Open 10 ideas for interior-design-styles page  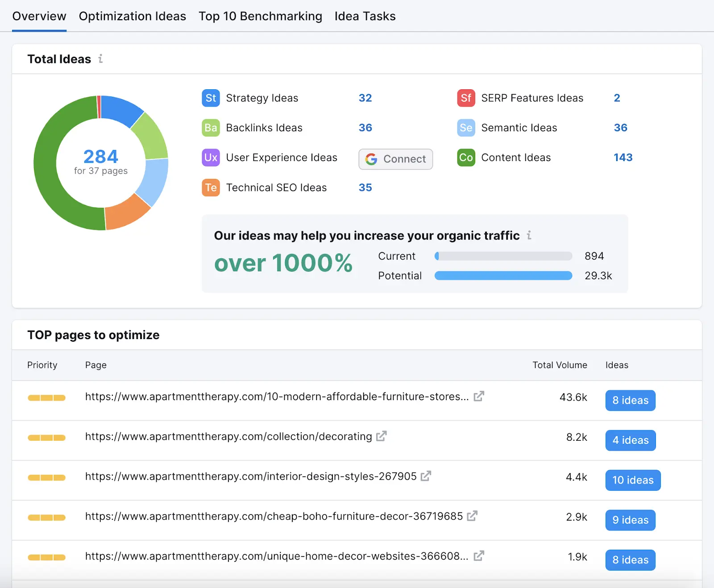pos(632,480)
